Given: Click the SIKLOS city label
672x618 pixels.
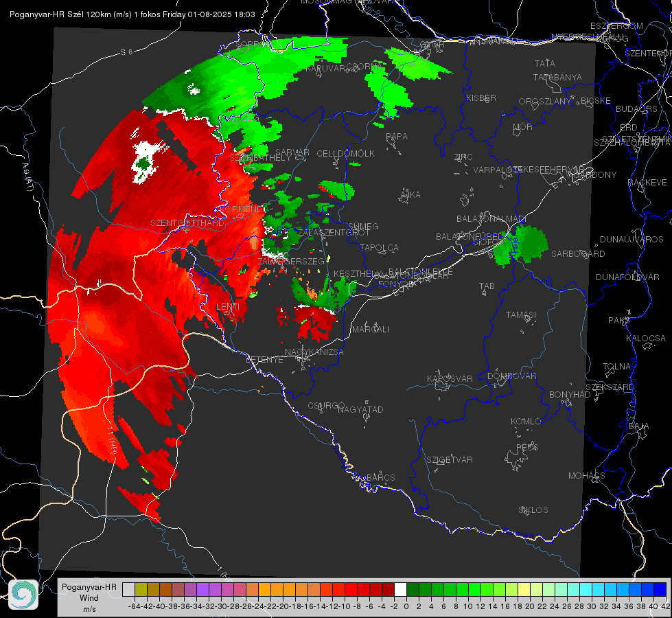Looking at the screenshot, I should pyautogui.click(x=533, y=510).
